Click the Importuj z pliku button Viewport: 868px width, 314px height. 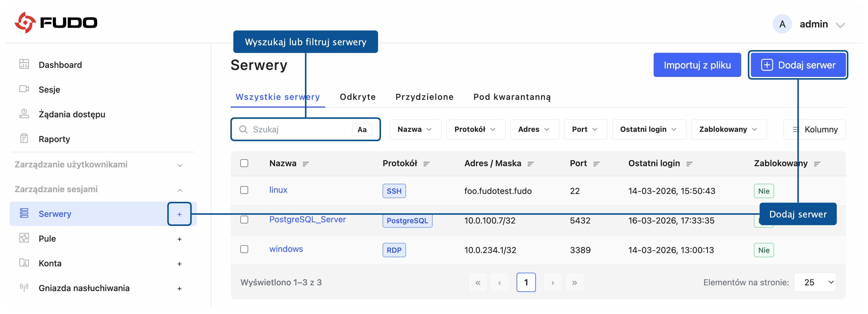click(697, 65)
